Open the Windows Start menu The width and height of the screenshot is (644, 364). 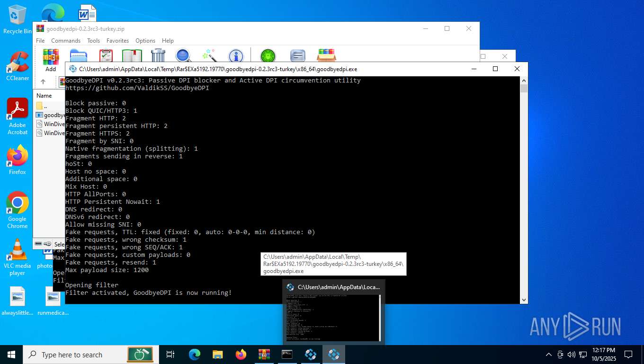click(x=11, y=355)
